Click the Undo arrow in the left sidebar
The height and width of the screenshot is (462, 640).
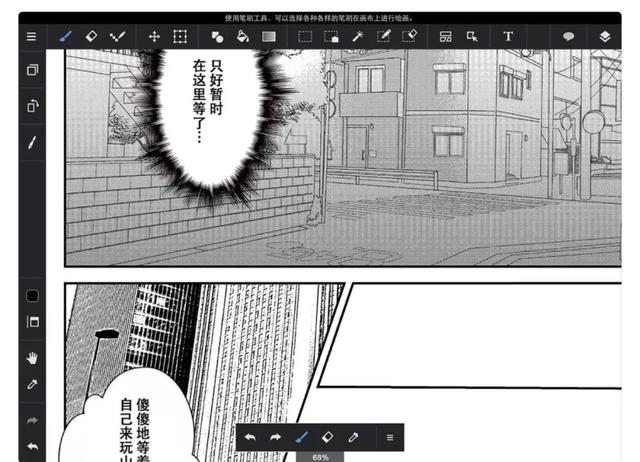pyautogui.click(x=32, y=446)
